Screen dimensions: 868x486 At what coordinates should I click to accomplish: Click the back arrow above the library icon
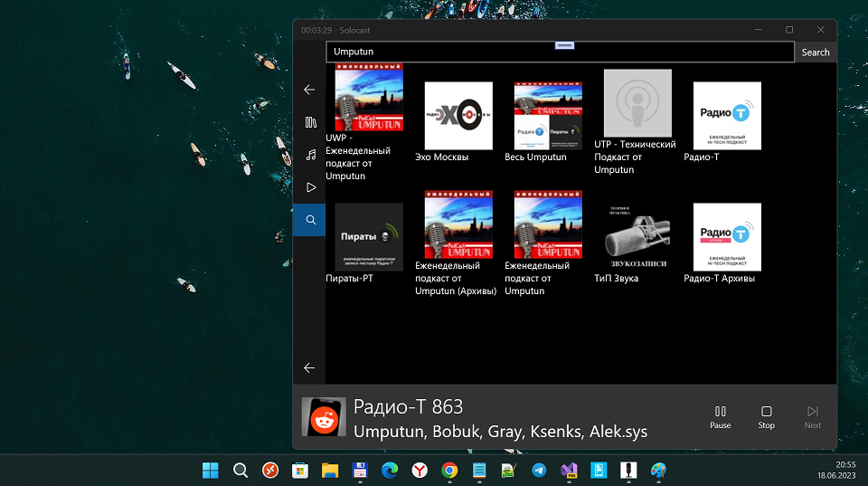click(x=309, y=90)
